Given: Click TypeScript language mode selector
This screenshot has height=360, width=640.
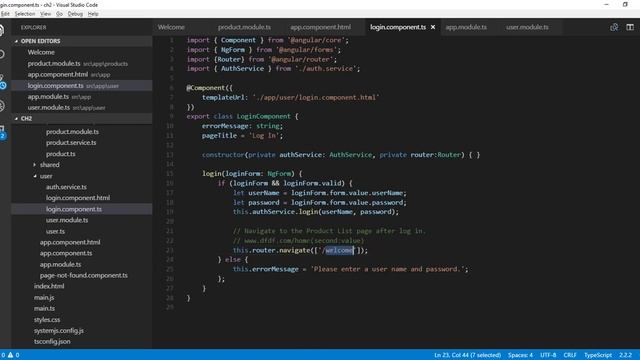Looking at the screenshot, I should tap(598, 355).
